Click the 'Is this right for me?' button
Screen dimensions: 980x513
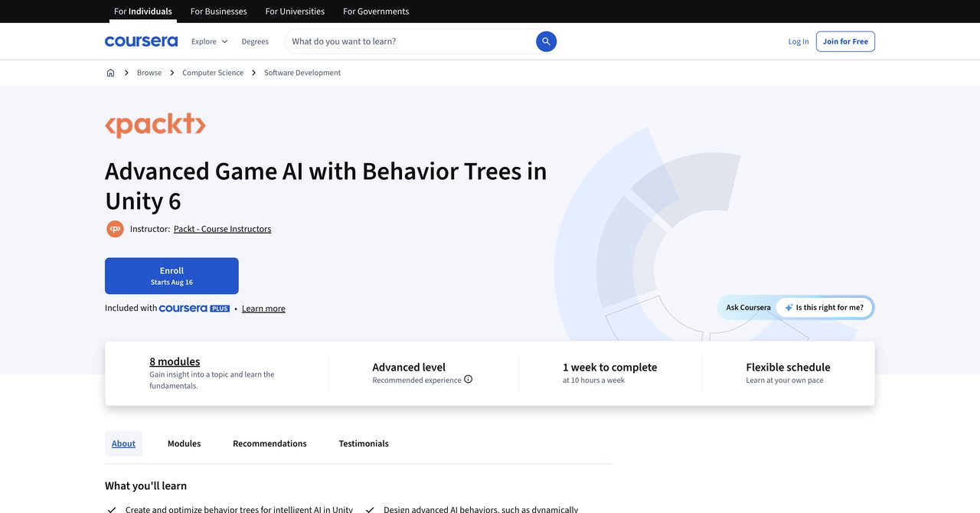[824, 308]
